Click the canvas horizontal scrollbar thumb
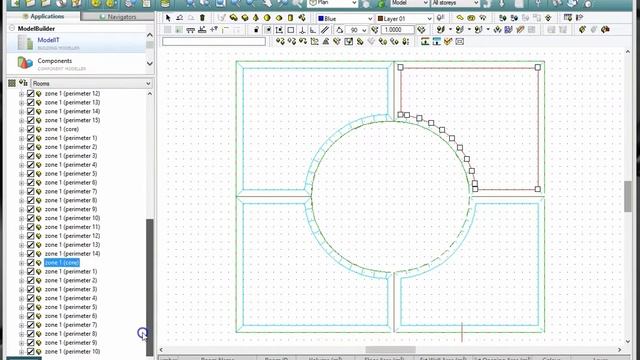The height and width of the screenshot is (360, 640). [391, 350]
